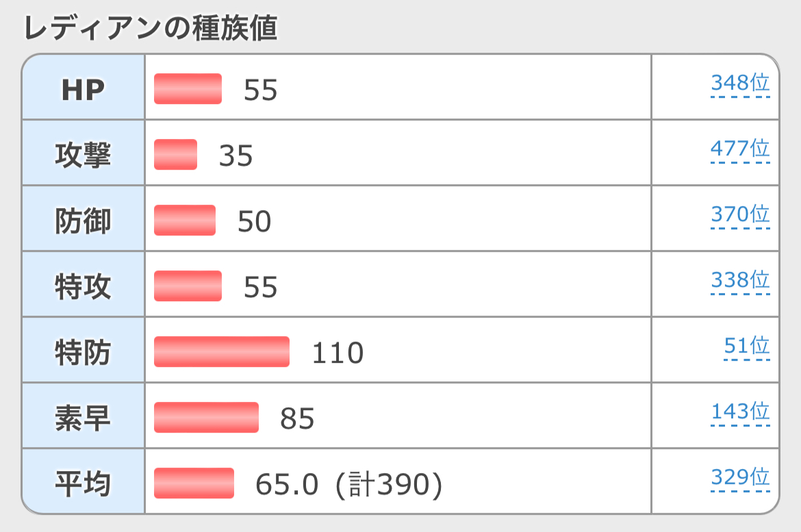Screen dimensions: 801x532
Task: Open the 平均 ranking link 329位
Action: pos(740,477)
